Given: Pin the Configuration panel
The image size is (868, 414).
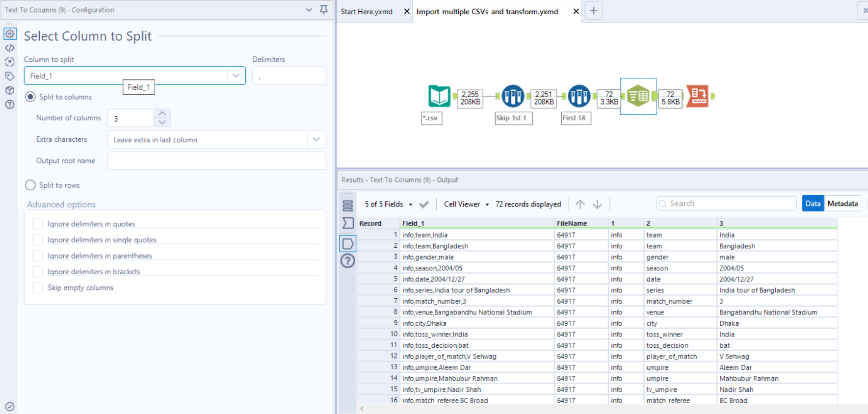Looking at the screenshot, I should [324, 10].
